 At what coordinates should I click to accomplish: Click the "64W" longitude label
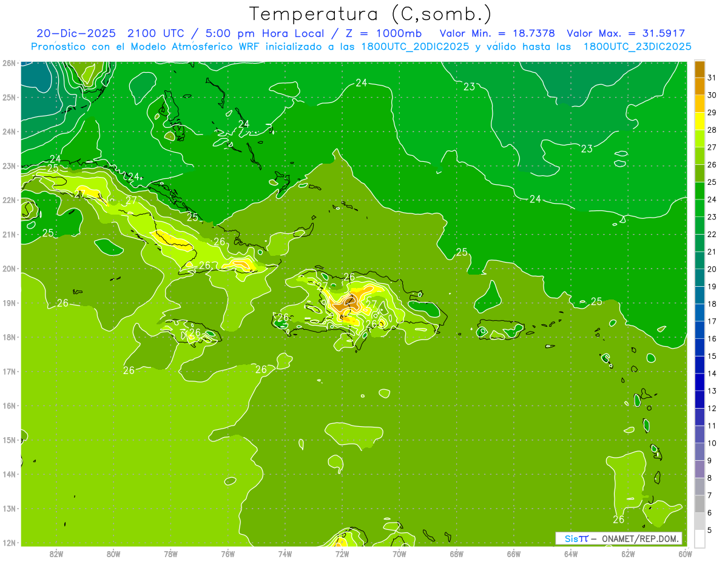[x=571, y=554]
